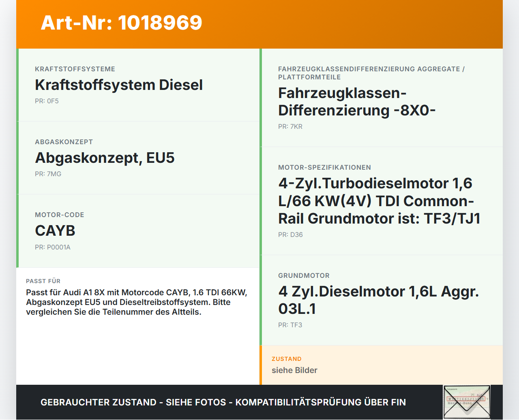
Task: Click the PR: 7KR code label
Action: (x=290, y=126)
